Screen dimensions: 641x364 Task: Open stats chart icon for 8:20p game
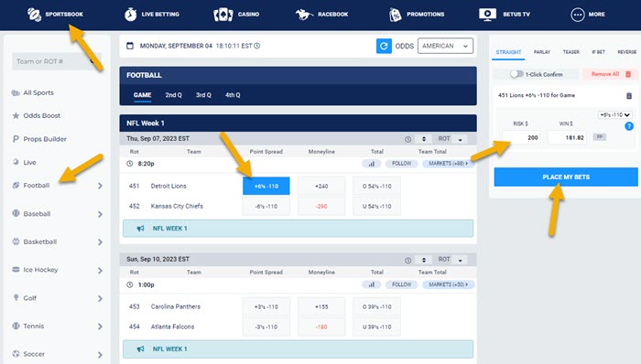point(371,164)
